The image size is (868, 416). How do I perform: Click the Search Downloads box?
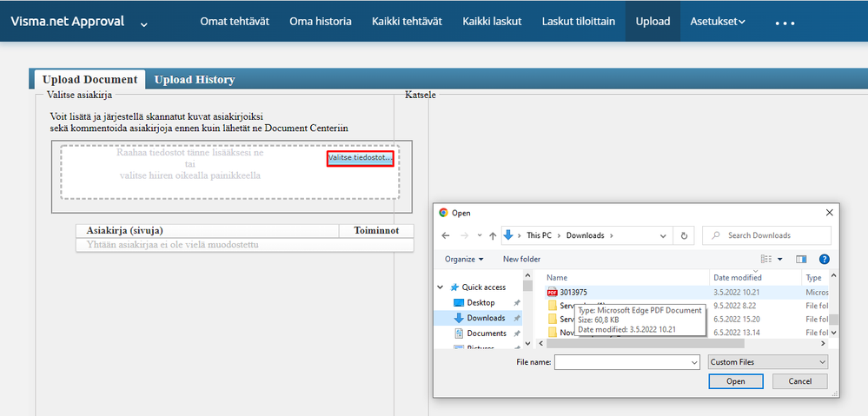766,235
